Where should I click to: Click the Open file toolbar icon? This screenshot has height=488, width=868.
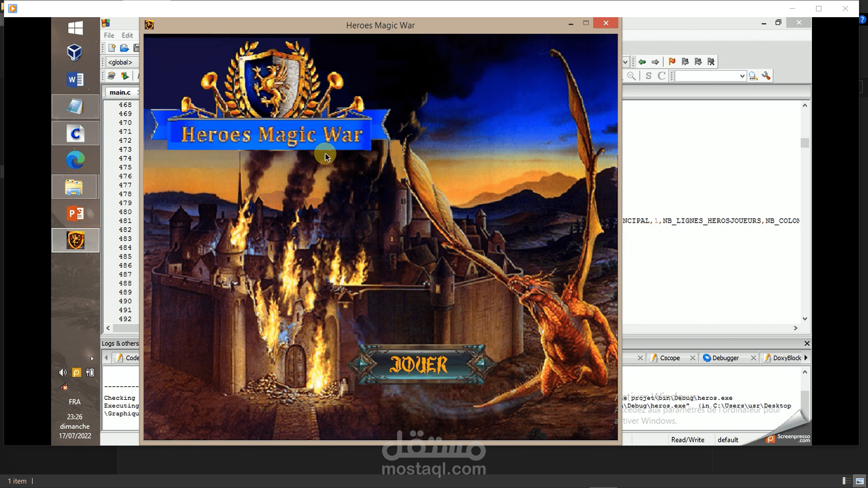[x=124, y=48]
